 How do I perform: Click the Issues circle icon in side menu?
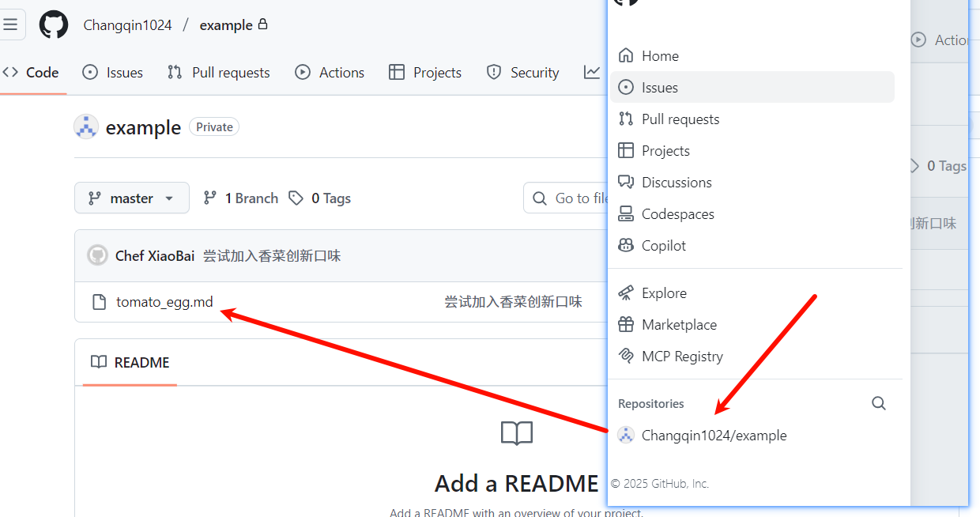pos(626,87)
